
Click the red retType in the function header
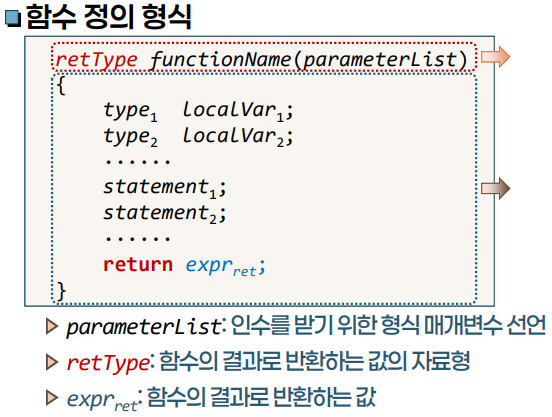[x=96, y=60]
